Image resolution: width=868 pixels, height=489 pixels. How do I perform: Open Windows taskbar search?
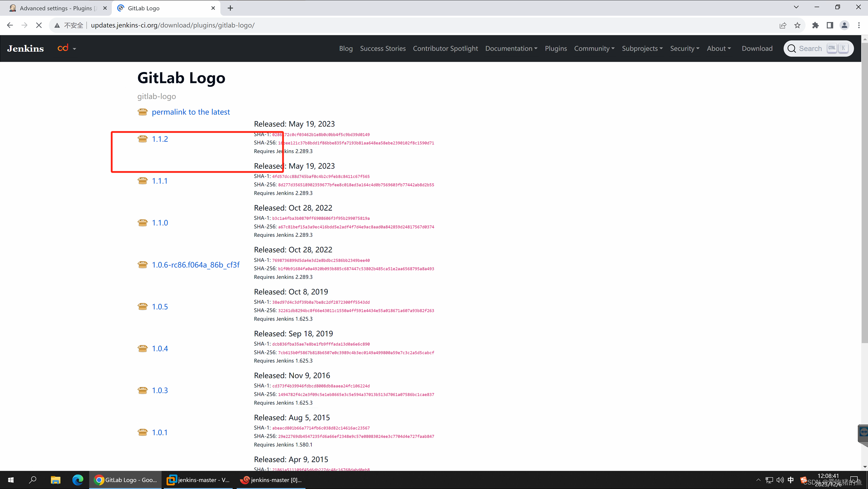(33, 480)
